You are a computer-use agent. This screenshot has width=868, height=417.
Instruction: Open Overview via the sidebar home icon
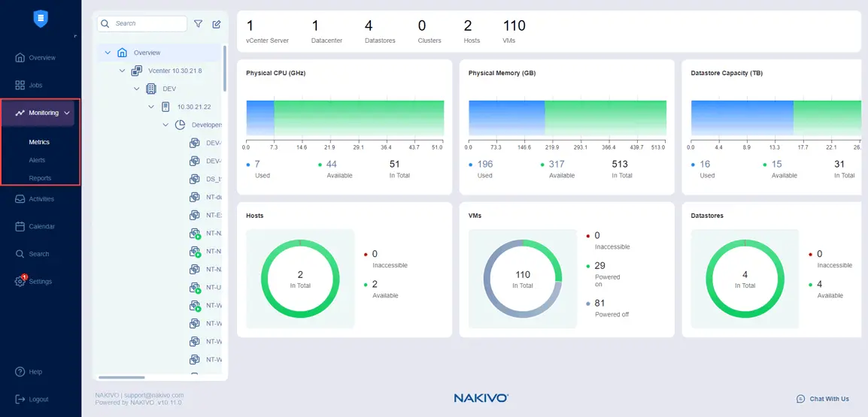click(20, 58)
